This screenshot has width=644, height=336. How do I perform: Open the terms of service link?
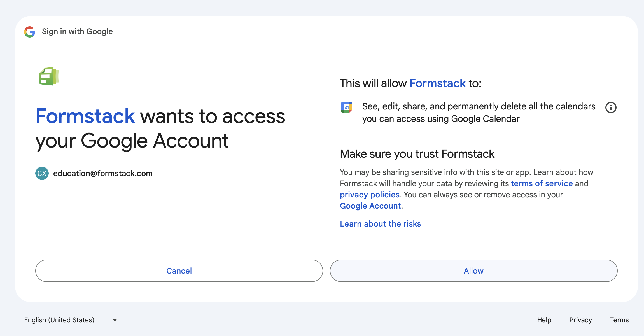pyautogui.click(x=542, y=183)
